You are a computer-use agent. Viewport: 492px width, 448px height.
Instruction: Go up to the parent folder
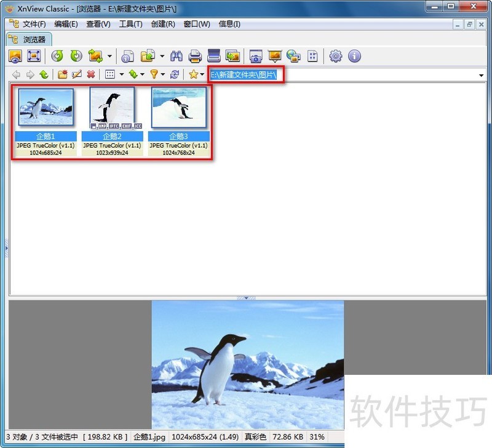point(44,74)
